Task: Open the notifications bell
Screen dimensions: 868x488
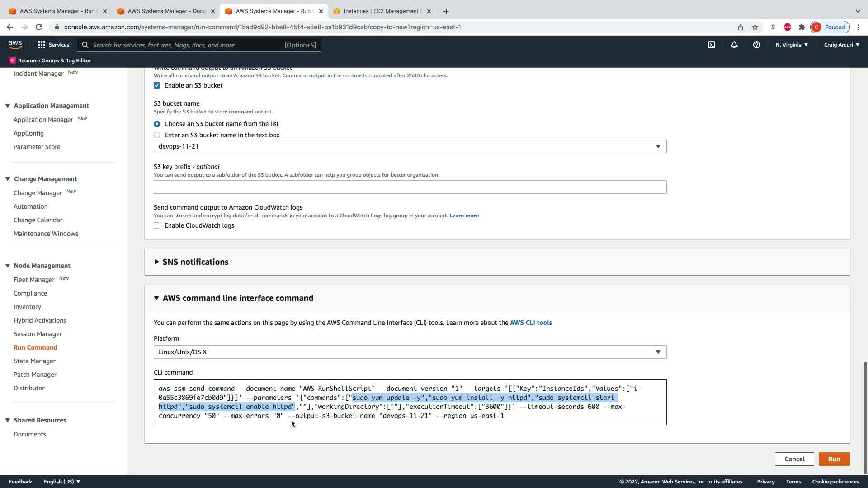Action: (x=734, y=45)
